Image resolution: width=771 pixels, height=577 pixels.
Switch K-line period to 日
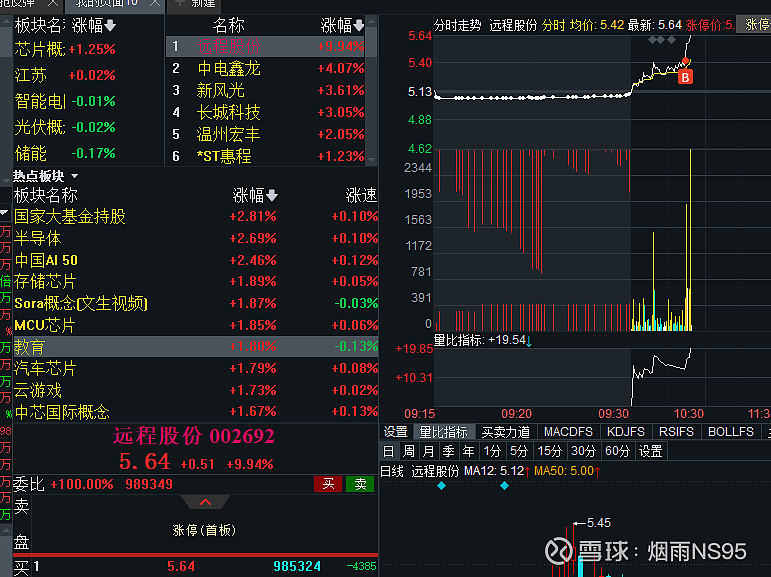point(388,451)
